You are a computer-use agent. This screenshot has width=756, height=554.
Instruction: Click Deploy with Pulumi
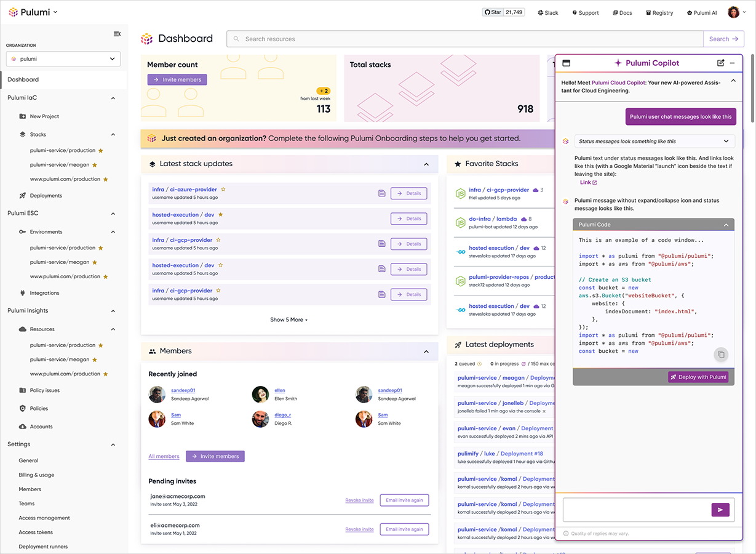pyautogui.click(x=698, y=377)
